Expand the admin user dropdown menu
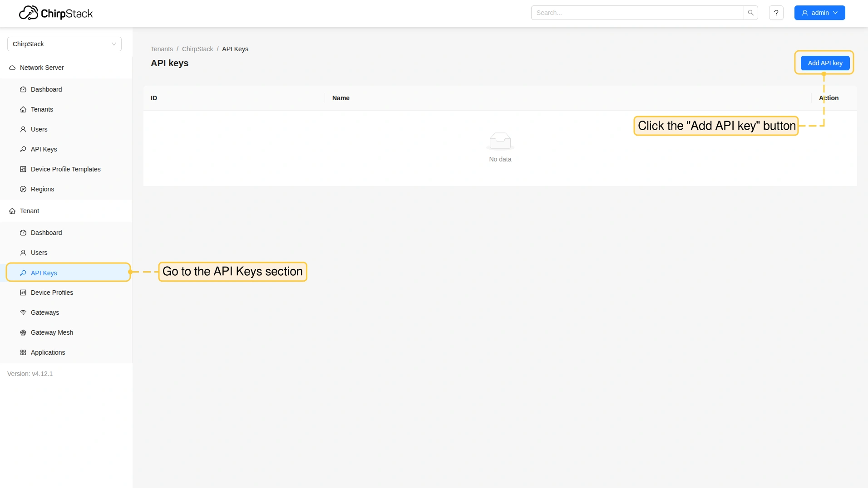 (819, 13)
